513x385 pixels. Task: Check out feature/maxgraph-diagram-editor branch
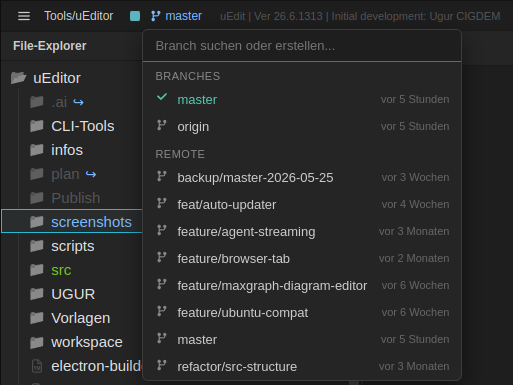pyautogui.click(x=302, y=286)
